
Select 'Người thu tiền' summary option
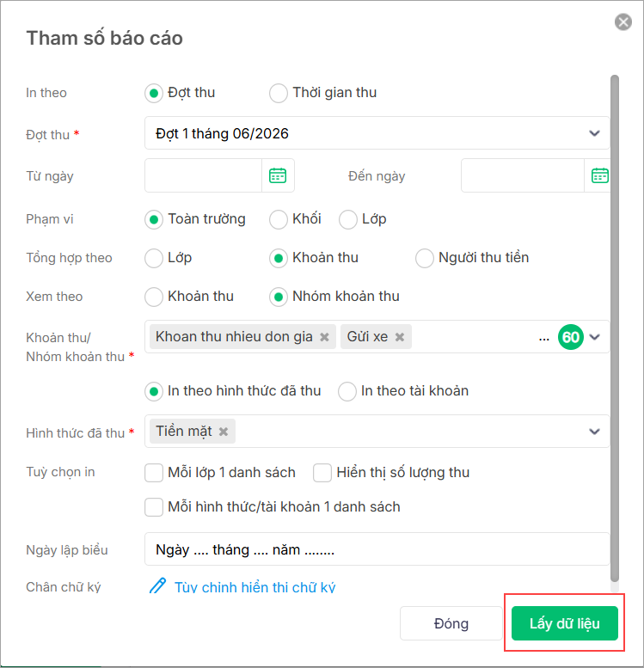(425, 257)
